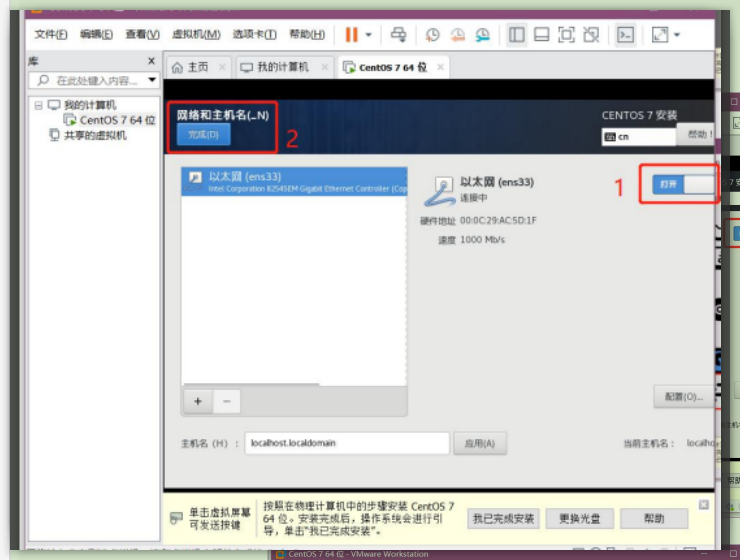
Task: Click the 帮助 button in the hint bar
Action: (x=654, y=519)
